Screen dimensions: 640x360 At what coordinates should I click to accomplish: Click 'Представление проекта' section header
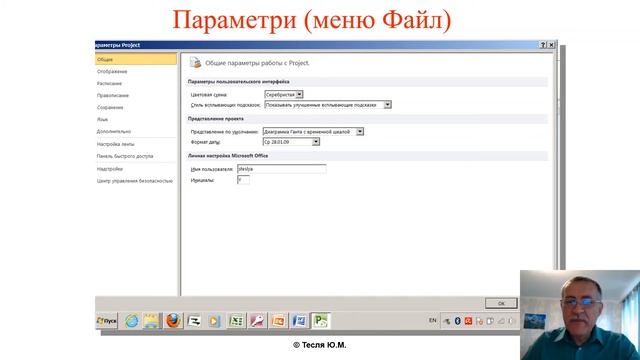216,118
